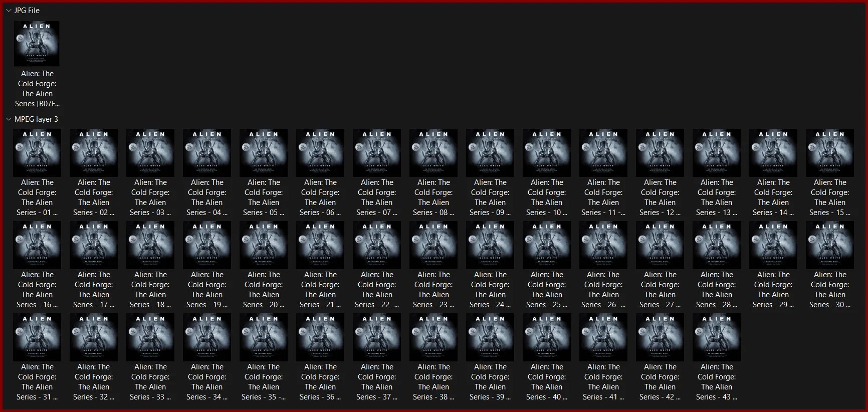This screenshot has height=412, width=868.
Task: Click file name text ending 'Series - 27 ...'
Action: tap(660, 290)
